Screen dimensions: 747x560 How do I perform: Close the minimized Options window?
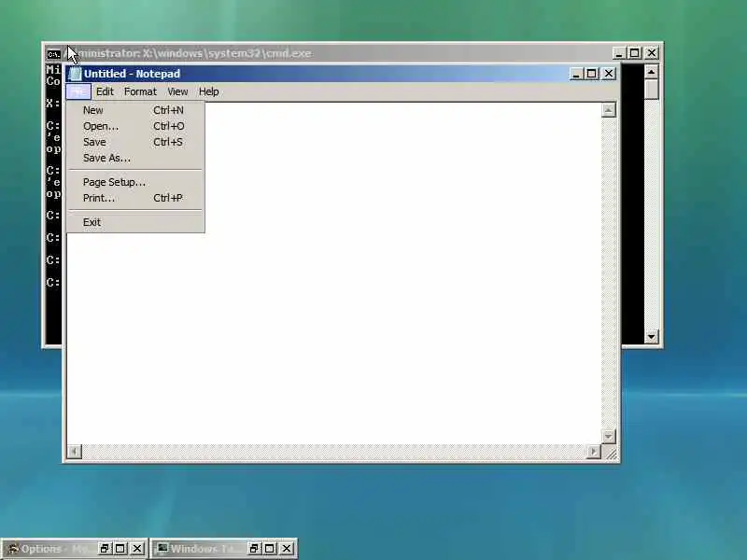pos(136,549)
